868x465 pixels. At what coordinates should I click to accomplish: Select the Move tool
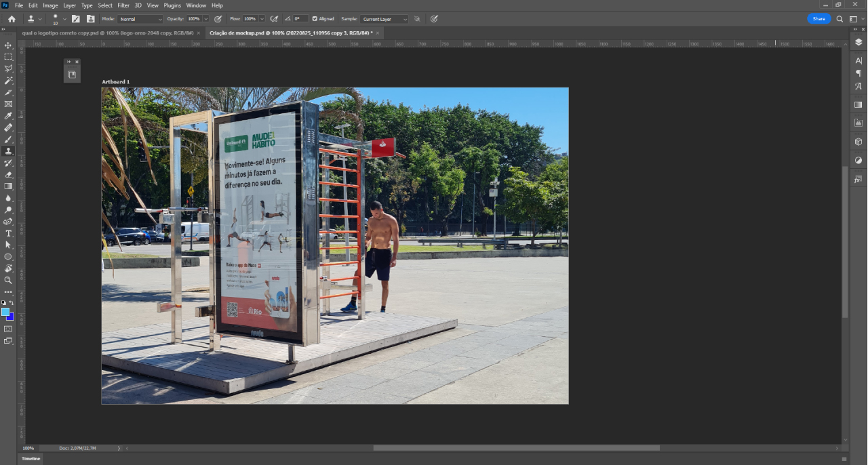click(8, 45)
